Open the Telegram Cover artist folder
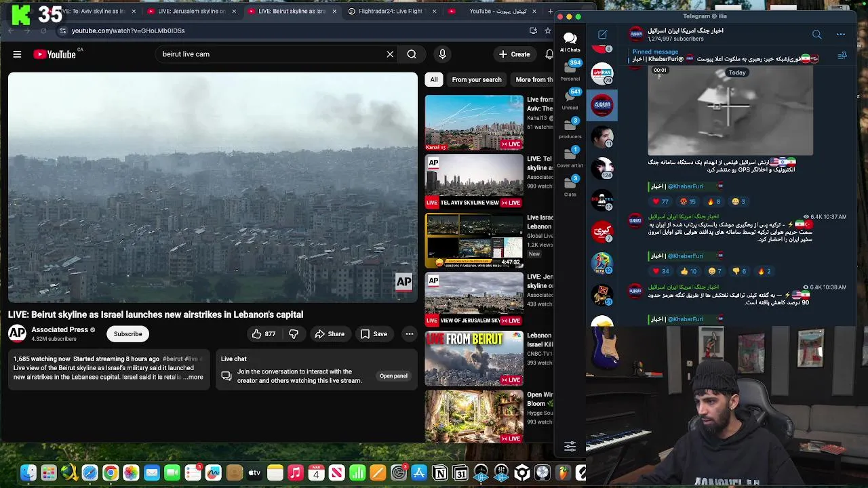The width and height of the screenshot is (868, 488). pyautogui.click(x=570, y=157)
